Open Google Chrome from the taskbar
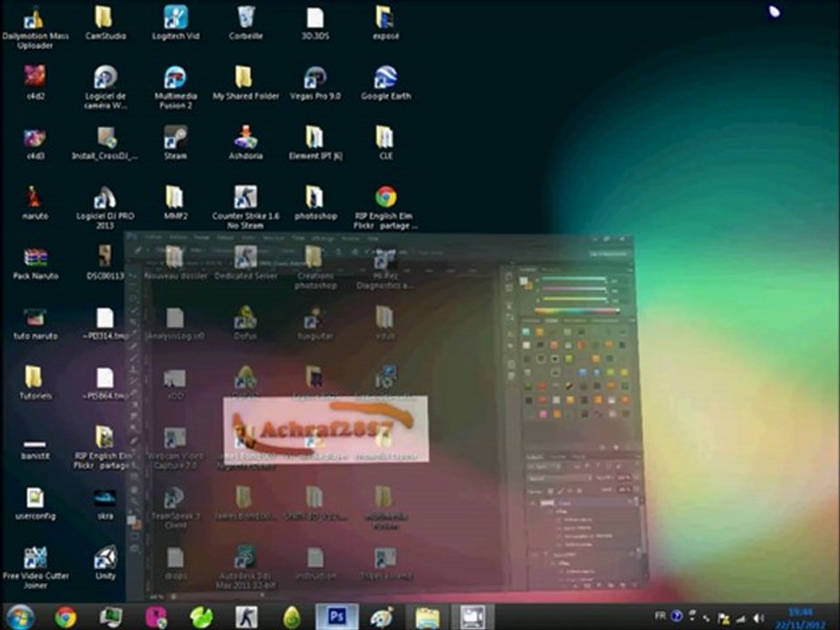 66,617
